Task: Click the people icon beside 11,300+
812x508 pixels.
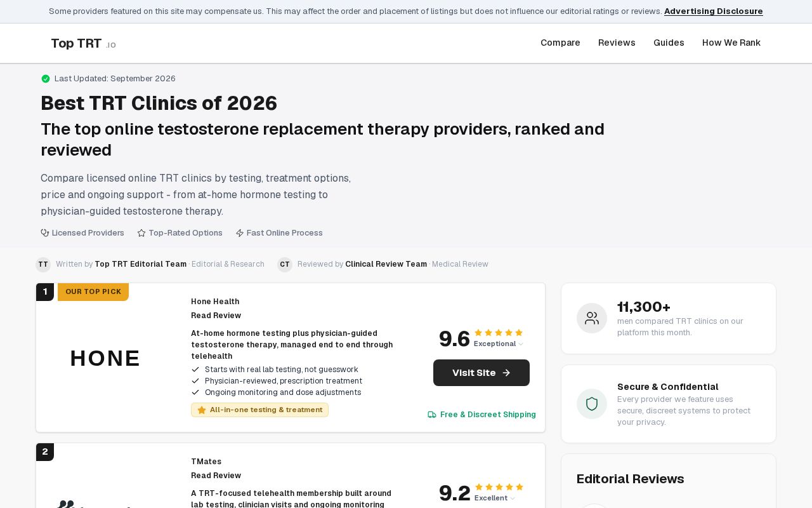Action: [x=592, y=318]
